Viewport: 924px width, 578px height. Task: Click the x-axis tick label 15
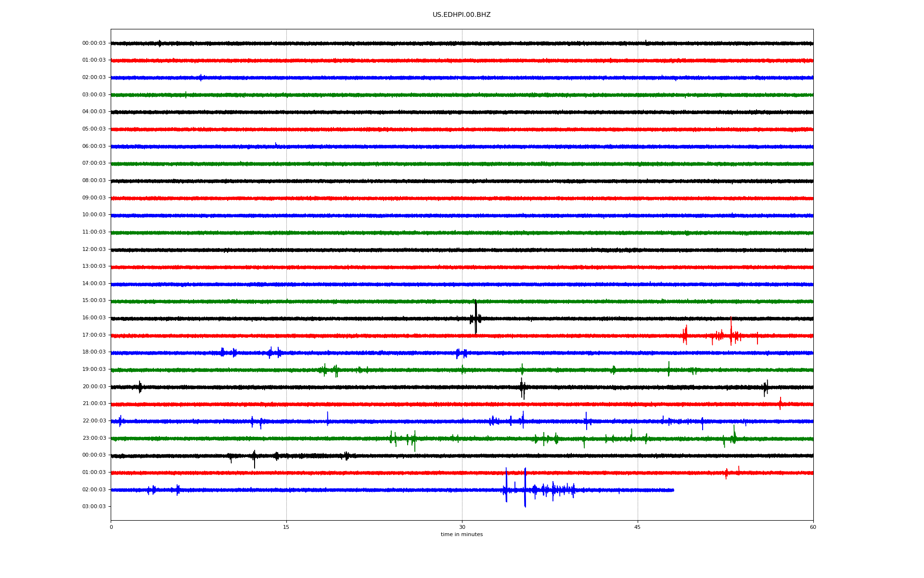286,527
